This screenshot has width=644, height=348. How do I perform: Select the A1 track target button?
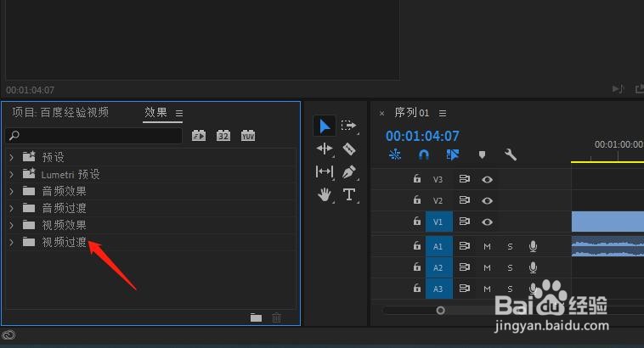(439, 246)
